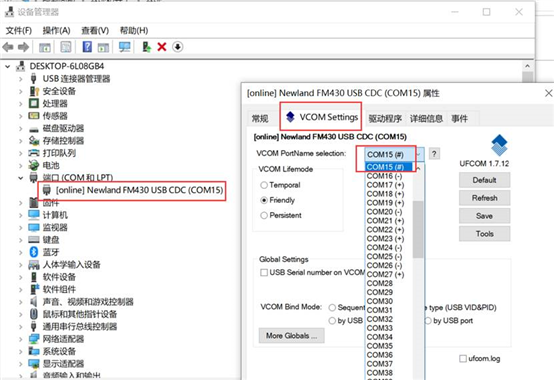Collapse the 端口 (COM 和 LPT) node
Image resolution: width=554 pixels, height=380 pixels.
[20, 178]
